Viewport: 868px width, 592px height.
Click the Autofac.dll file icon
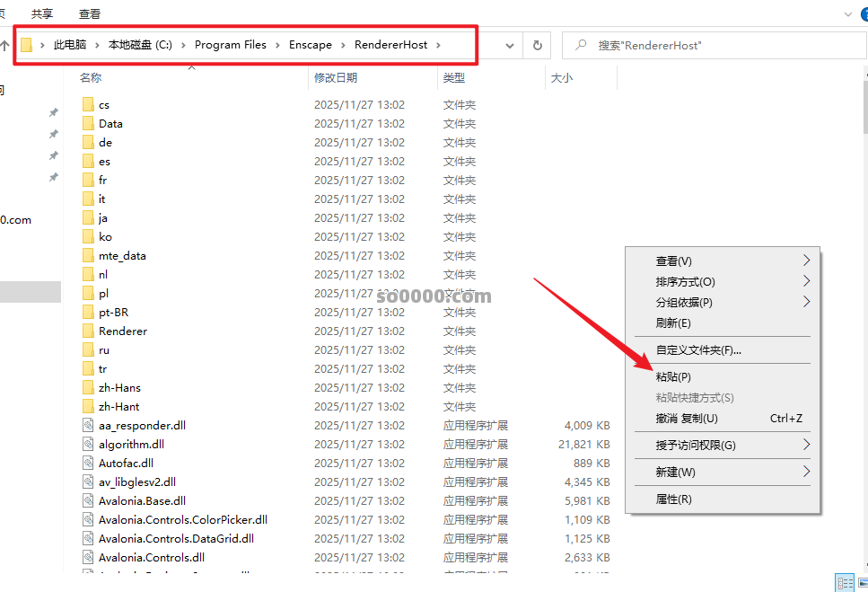tap(88, 464)
